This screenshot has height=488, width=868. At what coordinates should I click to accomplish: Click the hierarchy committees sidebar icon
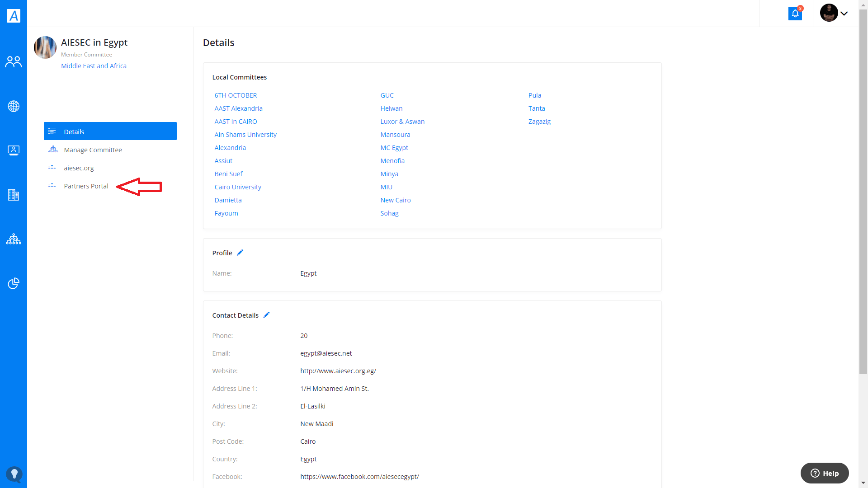tap(14, 239)
